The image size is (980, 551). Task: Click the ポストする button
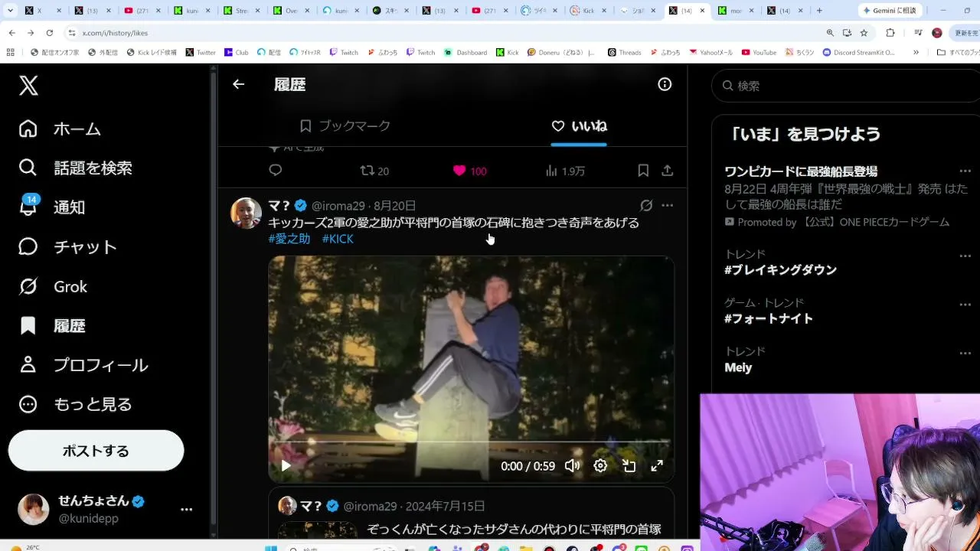pos(96,451)
